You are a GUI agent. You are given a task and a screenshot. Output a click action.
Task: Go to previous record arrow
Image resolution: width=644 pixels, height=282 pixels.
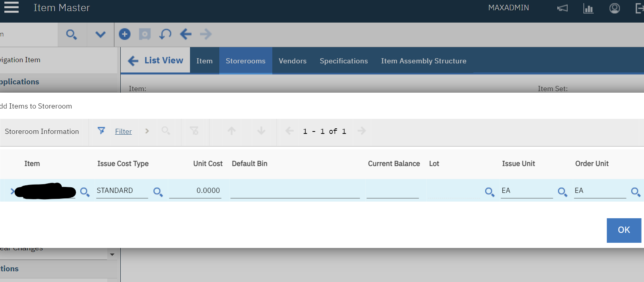click(186, 34)
